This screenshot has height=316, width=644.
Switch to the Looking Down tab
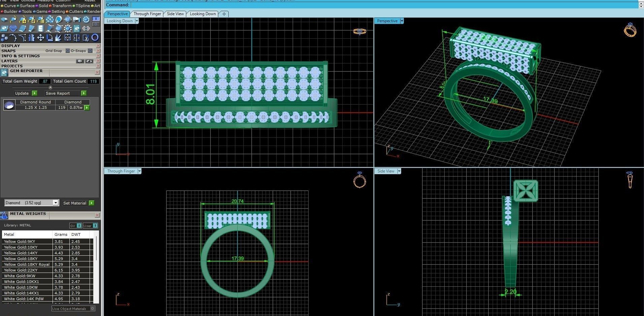(203, 14)
